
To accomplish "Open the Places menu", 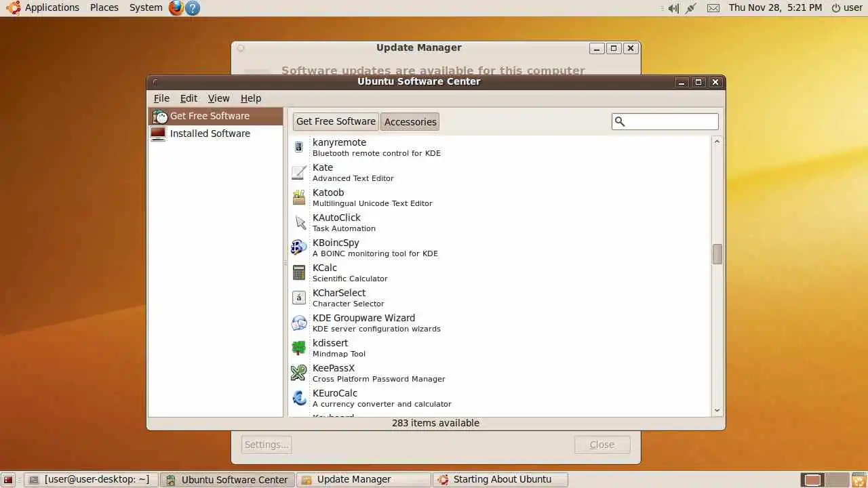I will 104,7.
